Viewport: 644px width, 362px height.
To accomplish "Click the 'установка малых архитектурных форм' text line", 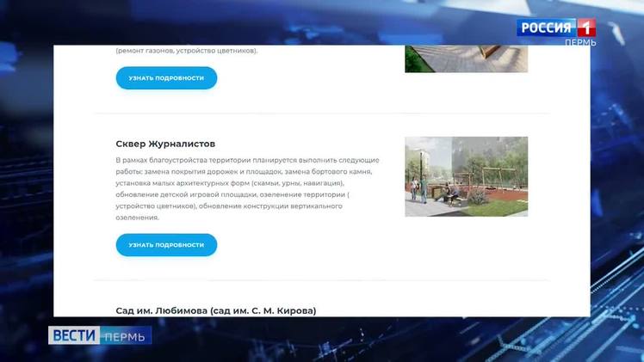I will pos(191,183).
